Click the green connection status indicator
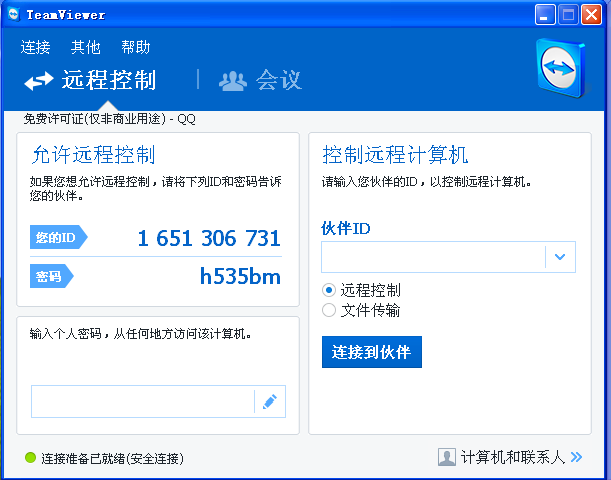Screen dimensions: 611x480 pyautogui.click(x=30, y=458)
